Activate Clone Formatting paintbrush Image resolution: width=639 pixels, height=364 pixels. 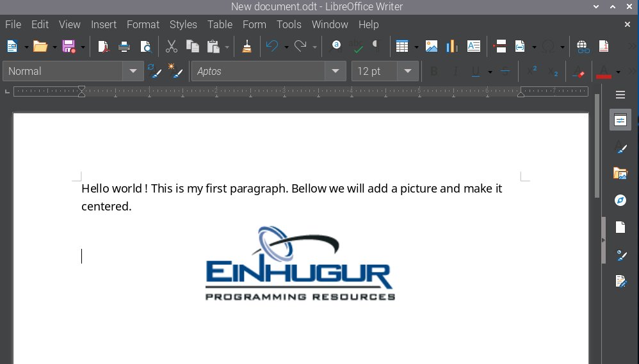pos(247,47)
